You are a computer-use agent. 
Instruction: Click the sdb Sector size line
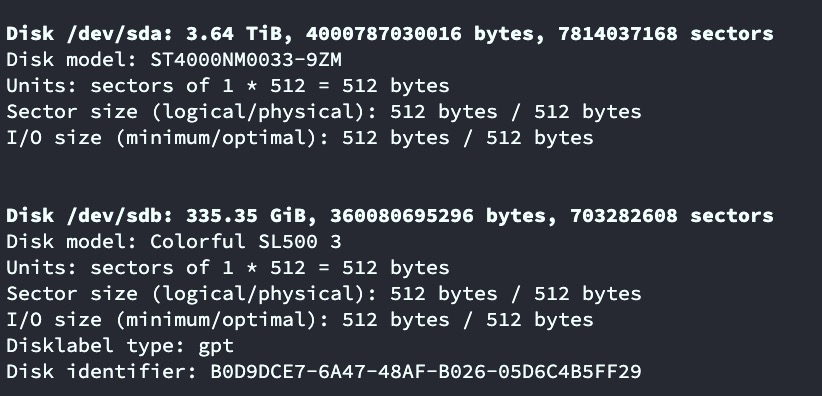pyautogui.click(x=324, y=294)
